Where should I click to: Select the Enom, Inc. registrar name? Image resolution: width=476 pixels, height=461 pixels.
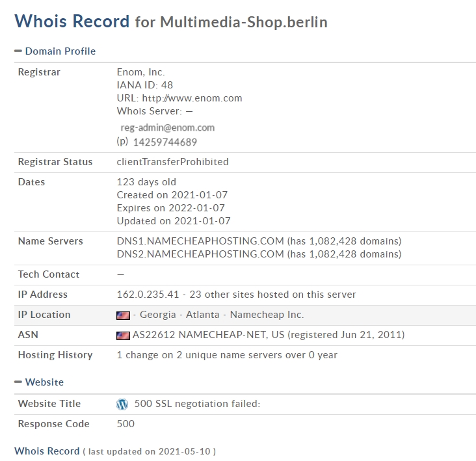click(141, 72)
